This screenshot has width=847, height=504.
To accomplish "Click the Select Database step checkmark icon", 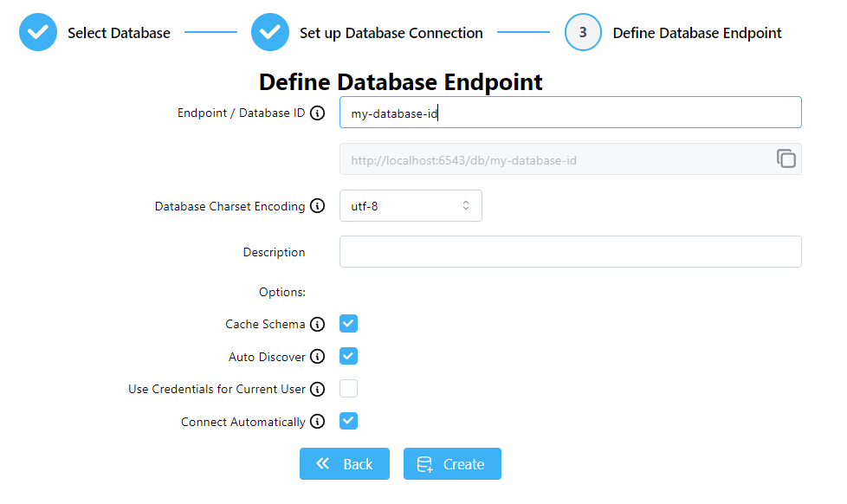I will click(x=37, y=33).
